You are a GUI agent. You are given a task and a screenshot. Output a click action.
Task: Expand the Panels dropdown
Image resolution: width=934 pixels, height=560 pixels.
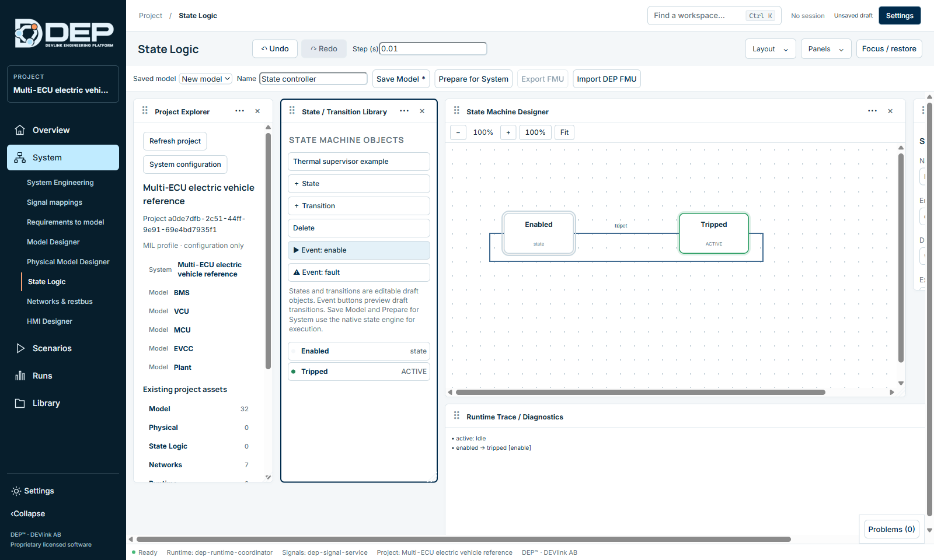pyautogui.click(x=826, y=49)
